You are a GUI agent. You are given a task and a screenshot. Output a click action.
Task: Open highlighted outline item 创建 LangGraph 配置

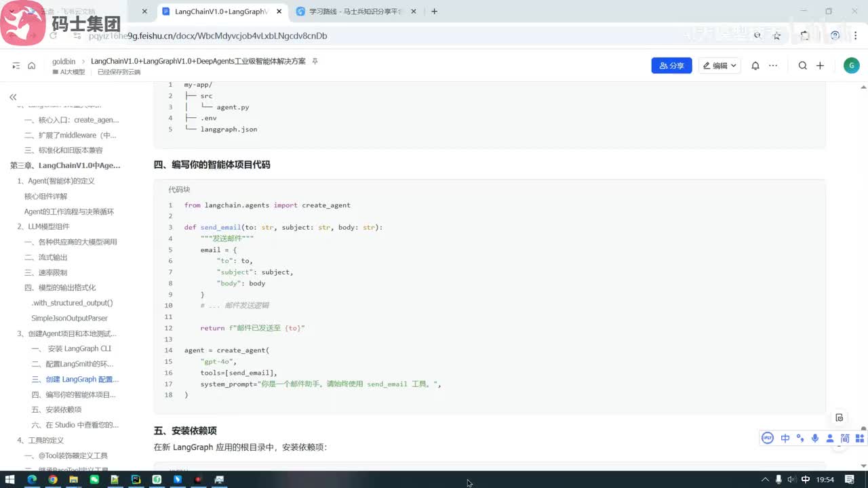75,380
